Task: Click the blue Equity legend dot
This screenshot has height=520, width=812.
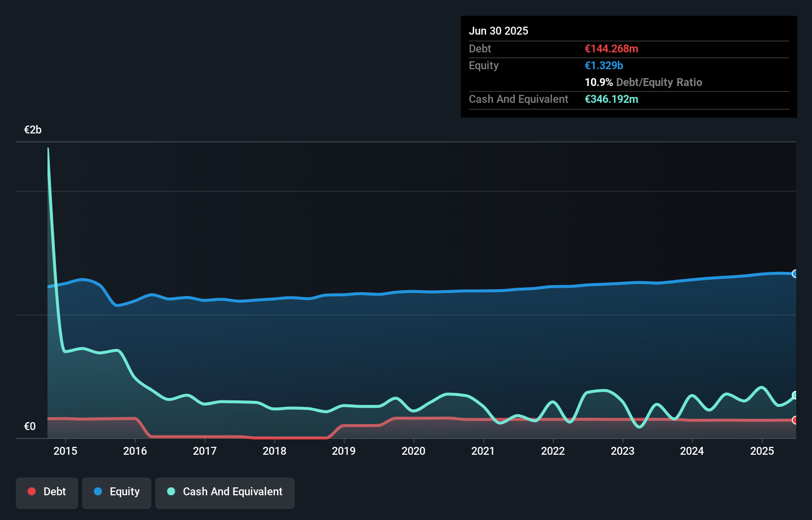Action: (98, 491)
